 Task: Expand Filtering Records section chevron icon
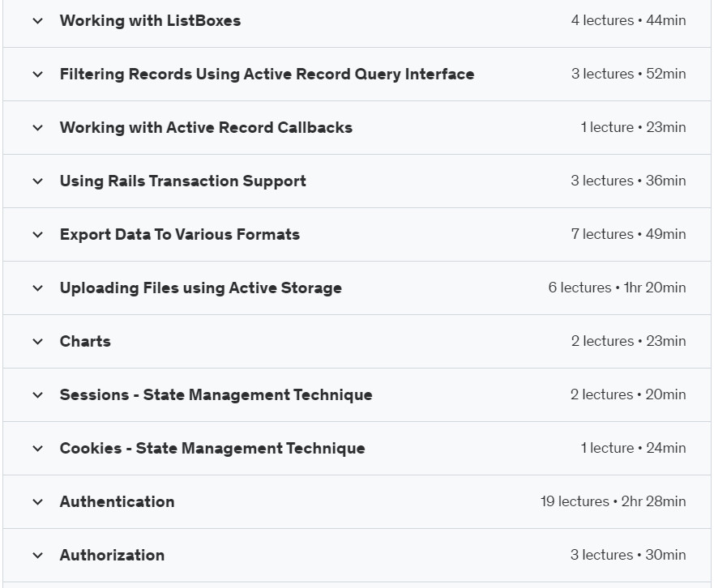pos(38,75)
